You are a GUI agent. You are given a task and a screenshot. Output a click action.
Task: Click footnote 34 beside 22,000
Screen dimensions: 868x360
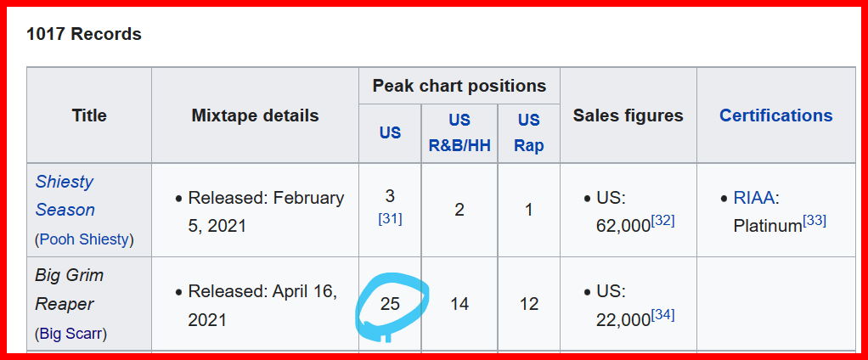[x=662, y=315]
